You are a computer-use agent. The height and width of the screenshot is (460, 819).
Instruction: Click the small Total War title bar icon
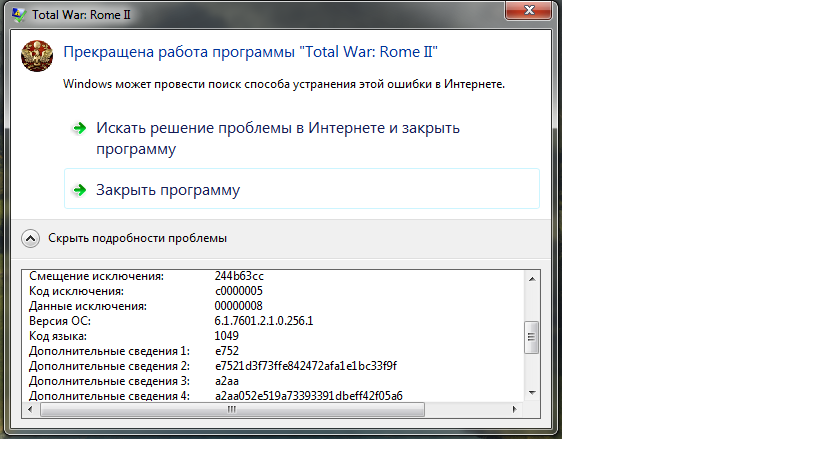tap(19, 15)
